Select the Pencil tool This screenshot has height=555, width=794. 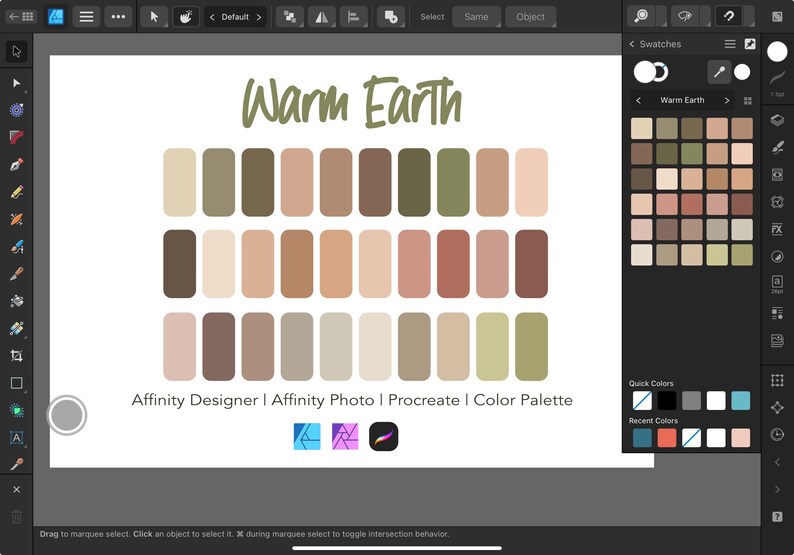16,192
